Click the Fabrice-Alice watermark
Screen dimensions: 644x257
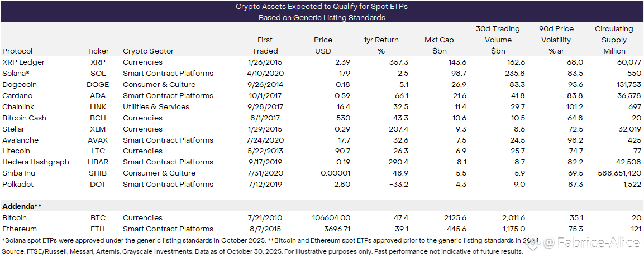tap(592, 243)
